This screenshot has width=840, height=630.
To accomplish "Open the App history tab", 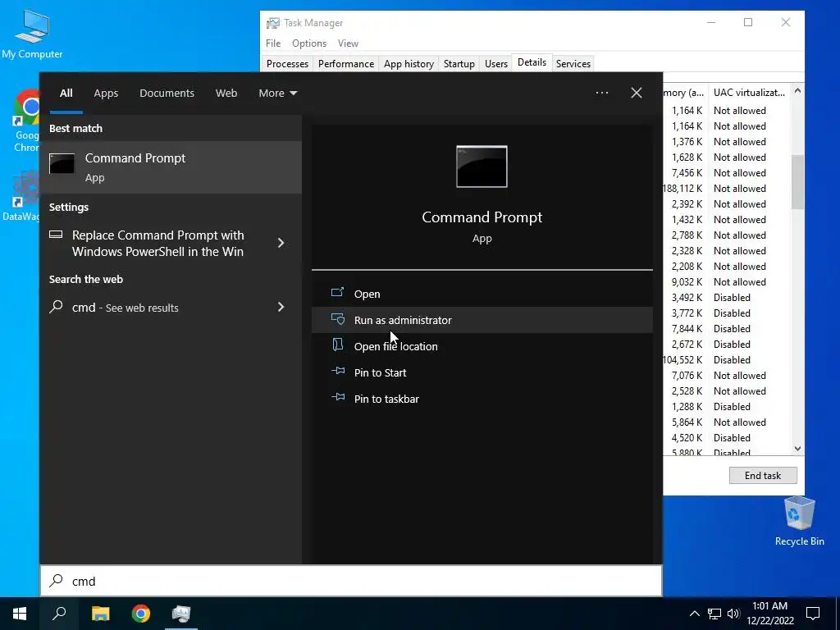I will coord(409,64).
